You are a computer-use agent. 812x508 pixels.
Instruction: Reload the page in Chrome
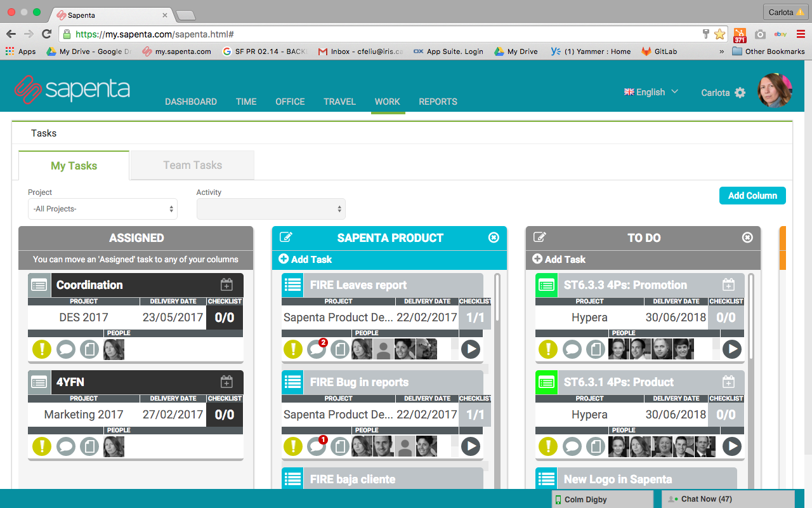click(x=46, y=34)
